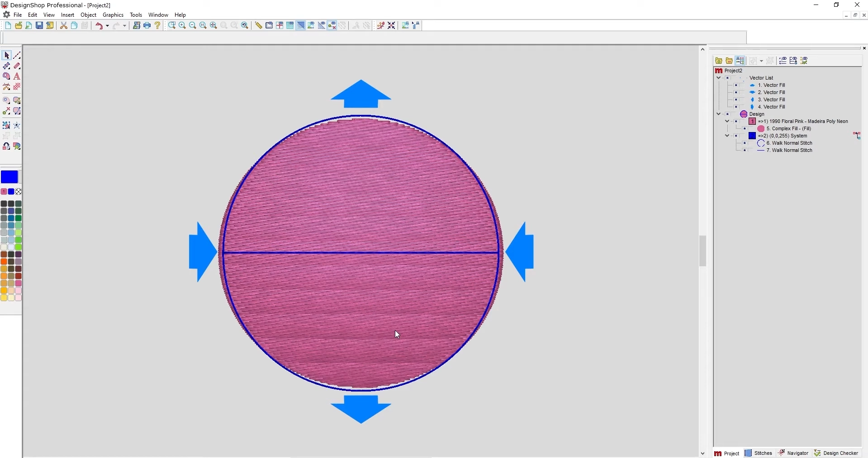Click the Print icon in toolbar
Image resolution: width=868 pixels, height=458 pixels.
point(147,26)
